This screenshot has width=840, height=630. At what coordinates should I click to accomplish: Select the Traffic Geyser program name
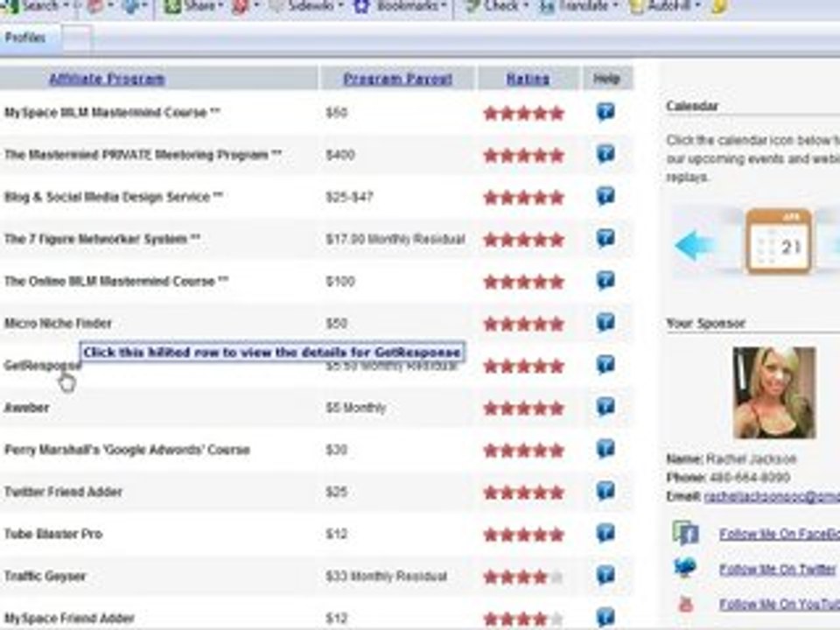point(45,577)
